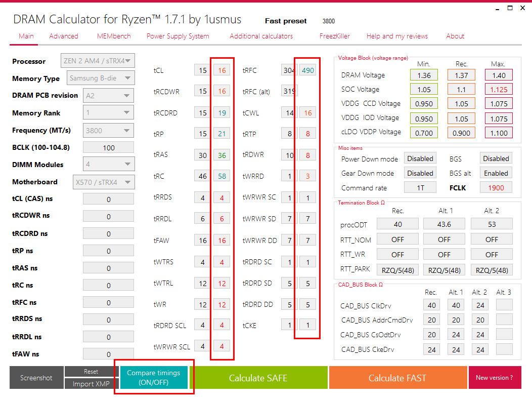Click the tRRDL ns field

coord(109,337)
